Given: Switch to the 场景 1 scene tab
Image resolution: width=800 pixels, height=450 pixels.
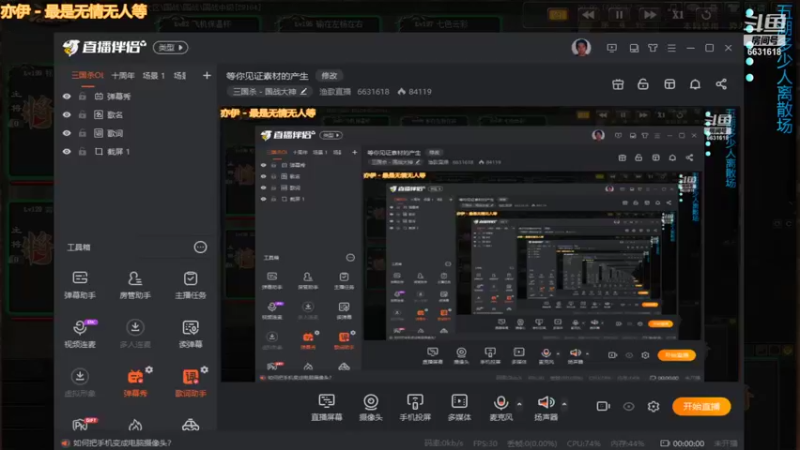Looking at the screenshot, I should (x=154, y=76).
